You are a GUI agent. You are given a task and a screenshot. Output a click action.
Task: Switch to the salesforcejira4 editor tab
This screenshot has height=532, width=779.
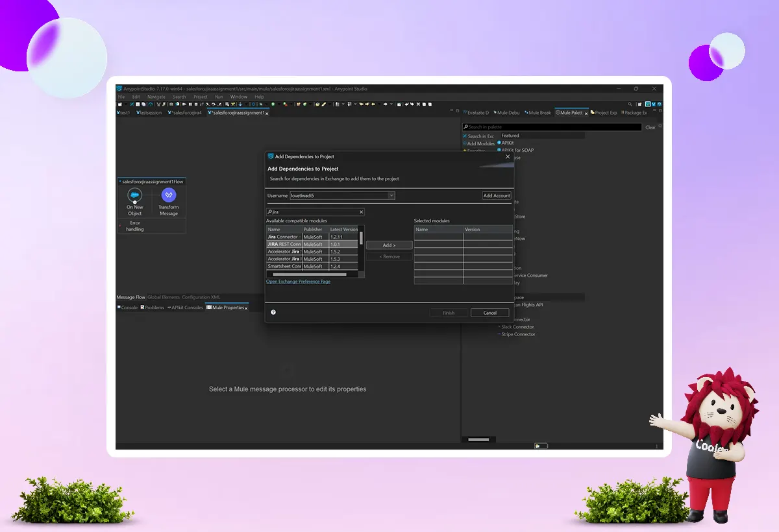pyautogui.click(x=185, y=113)
